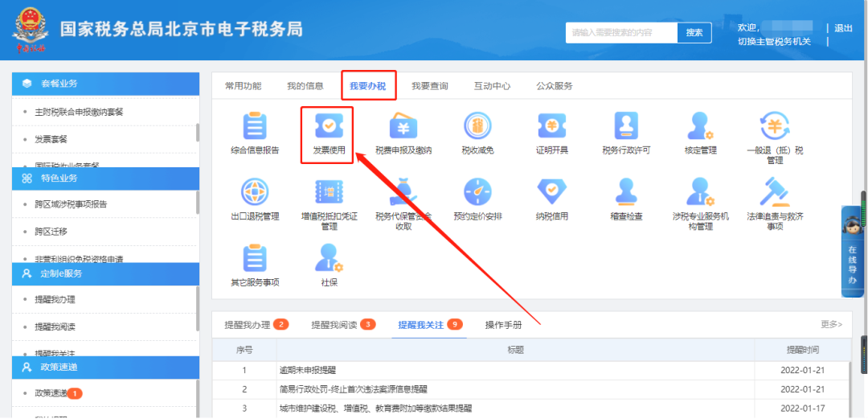
Task: Focus the search input field
Action: click(x=621, y=33)
